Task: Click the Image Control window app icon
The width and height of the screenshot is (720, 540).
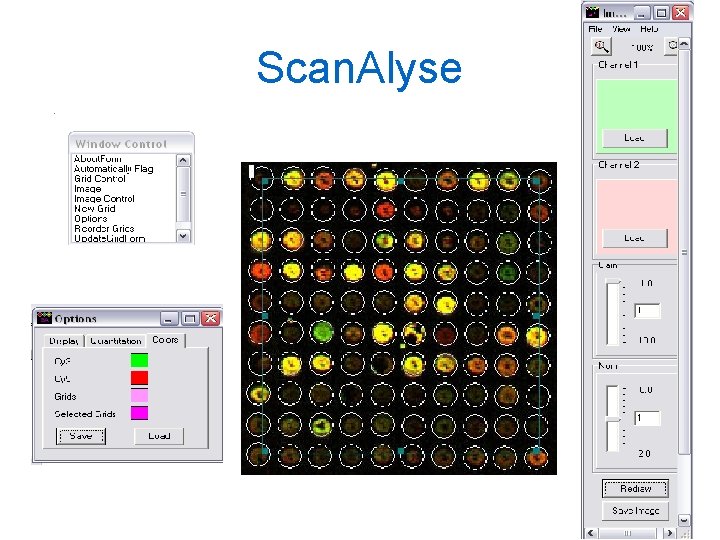Action: pos(593,12)
